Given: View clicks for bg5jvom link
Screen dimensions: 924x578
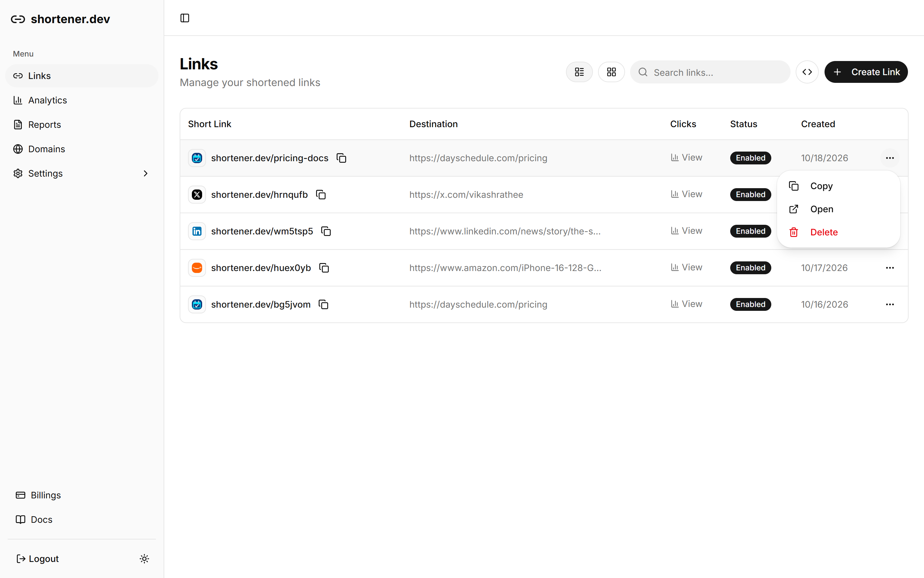Looking at the screenshot, I should (x=687, y=304).
